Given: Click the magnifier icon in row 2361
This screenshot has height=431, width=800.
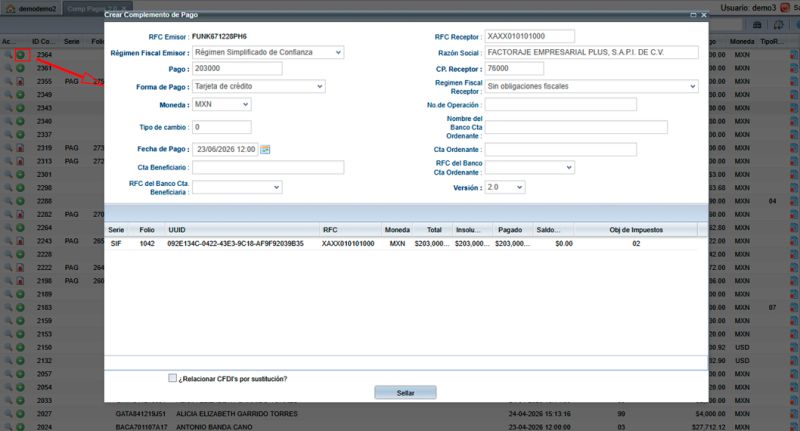Looking at the screenshot, I should coord(9,68).
